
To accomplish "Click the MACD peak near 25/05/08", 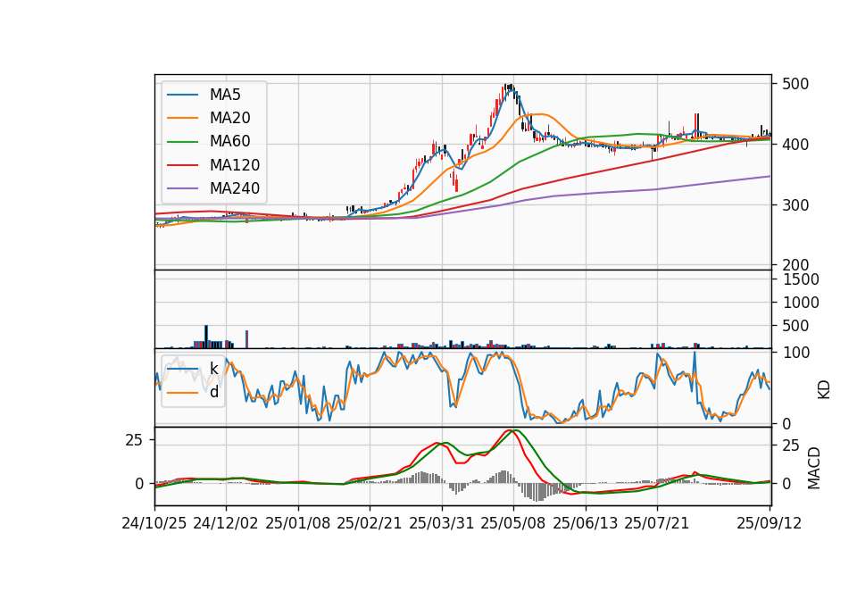I will (x=512, y=430).
